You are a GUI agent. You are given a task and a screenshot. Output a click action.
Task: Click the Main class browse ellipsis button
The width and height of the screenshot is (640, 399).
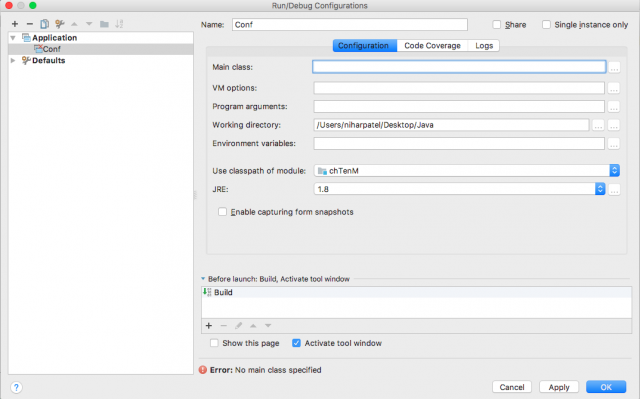[x=614, y=67]
